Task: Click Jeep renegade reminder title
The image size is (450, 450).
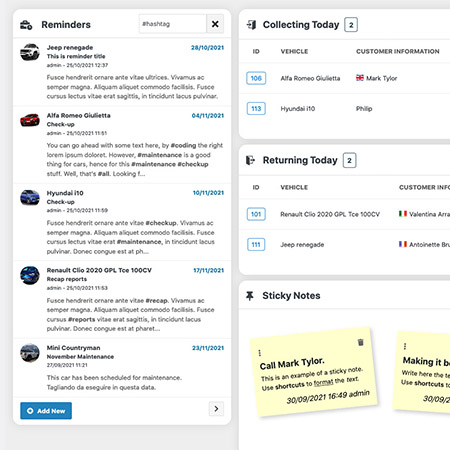Action: pyautogui.click(x=76, y=56)
